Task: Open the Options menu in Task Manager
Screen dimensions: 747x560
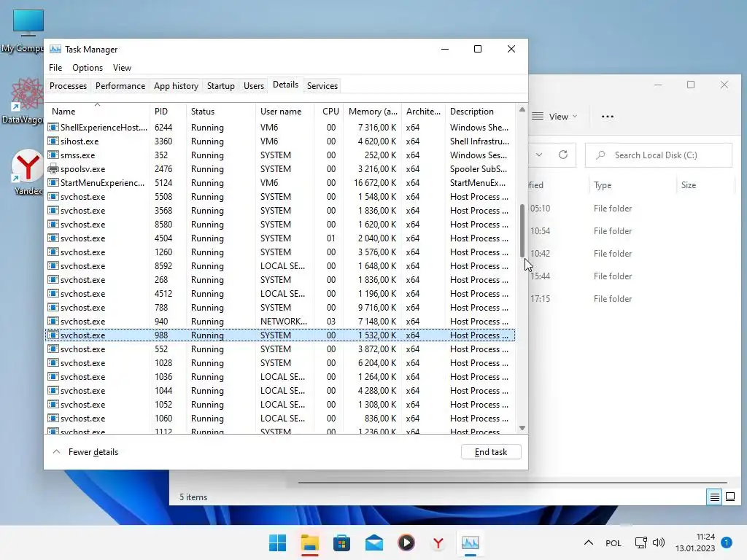Action: (88, 68)
